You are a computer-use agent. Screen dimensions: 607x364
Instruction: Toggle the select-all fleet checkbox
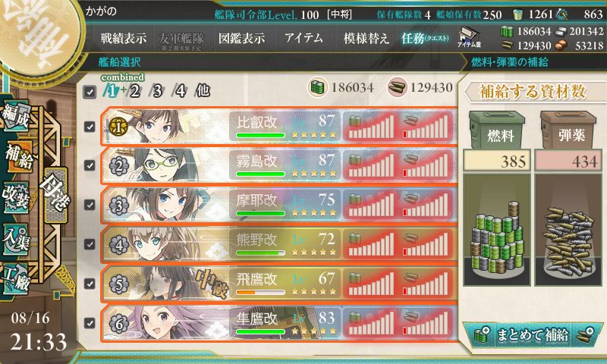[90, 92]
